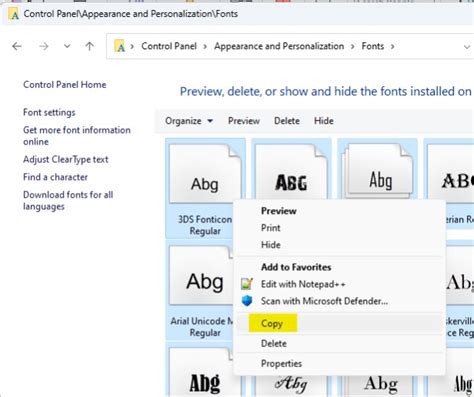The image size is (474, 397).
Task: Open the recent locations dropdown chevron
Action: tap(67, 46)
